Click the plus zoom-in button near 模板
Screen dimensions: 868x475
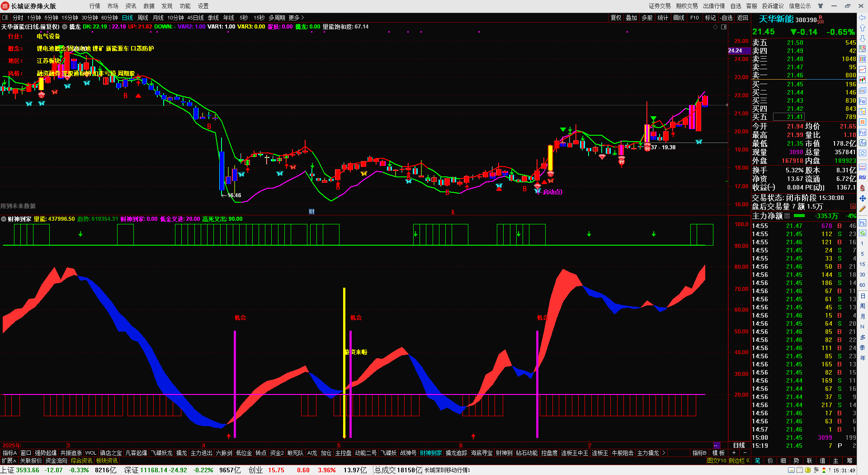tap(734, 453)
